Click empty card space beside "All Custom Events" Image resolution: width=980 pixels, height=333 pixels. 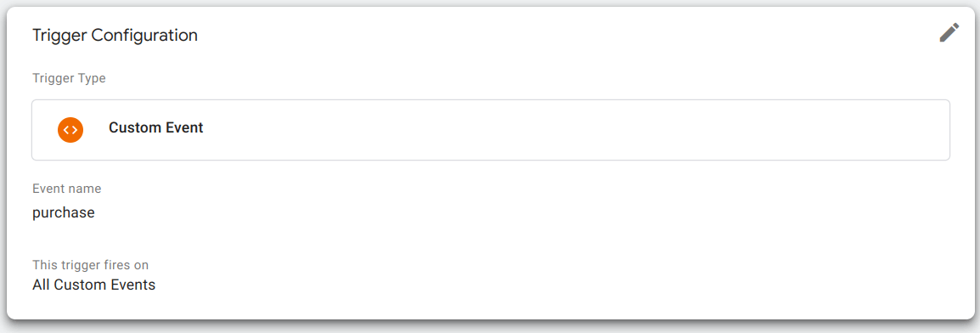tap(532, 285)
